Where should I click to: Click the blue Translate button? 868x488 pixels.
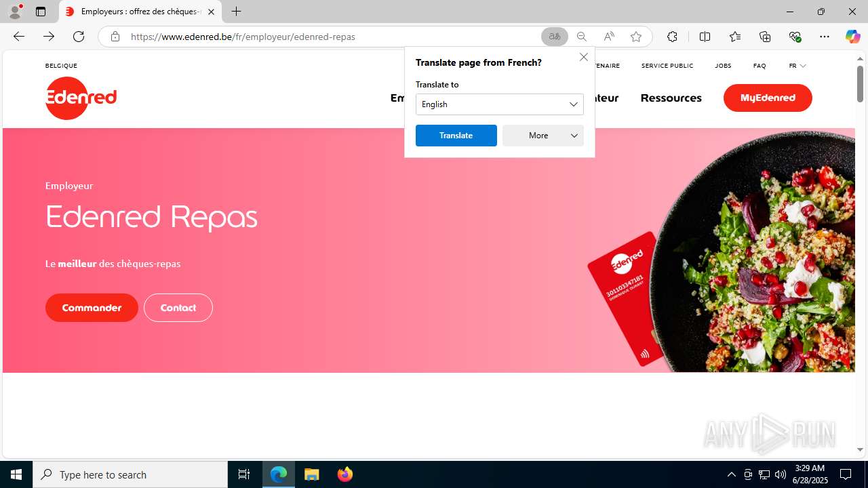[x=456, y=136]
